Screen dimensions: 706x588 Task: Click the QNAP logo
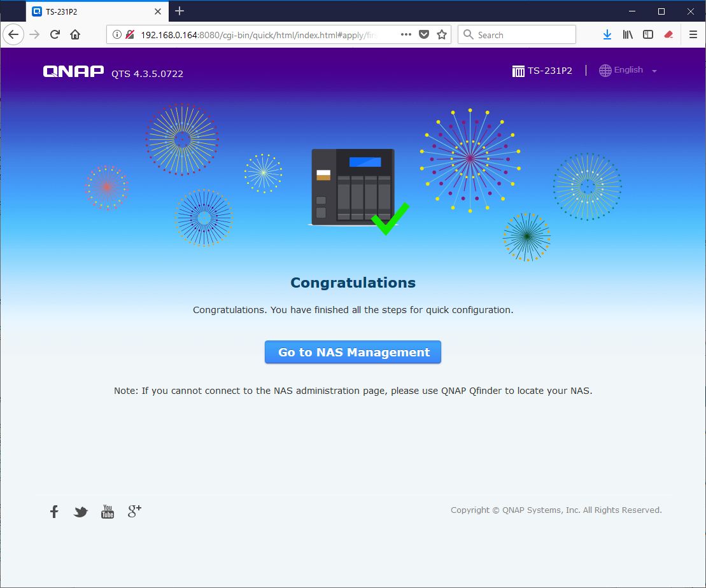73,71
